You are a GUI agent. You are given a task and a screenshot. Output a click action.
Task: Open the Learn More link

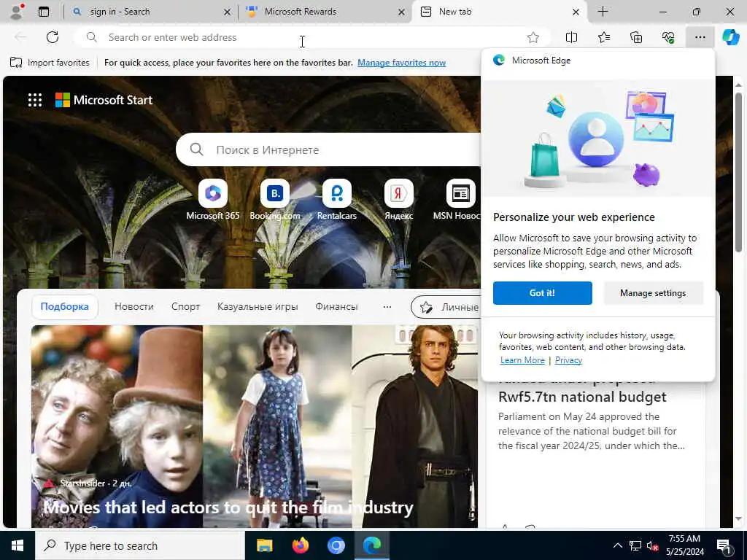[522, 360]
